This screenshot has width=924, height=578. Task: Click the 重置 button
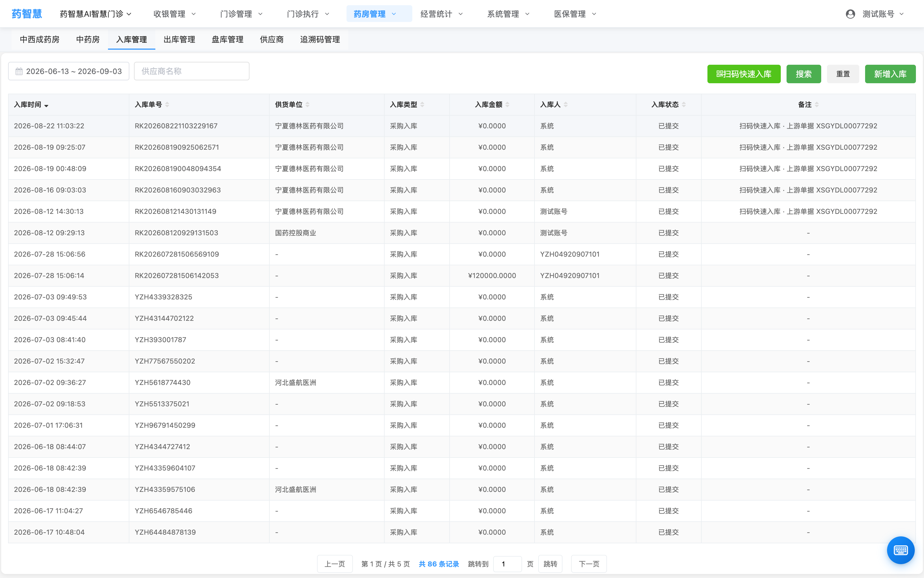(x=843, y=74)
